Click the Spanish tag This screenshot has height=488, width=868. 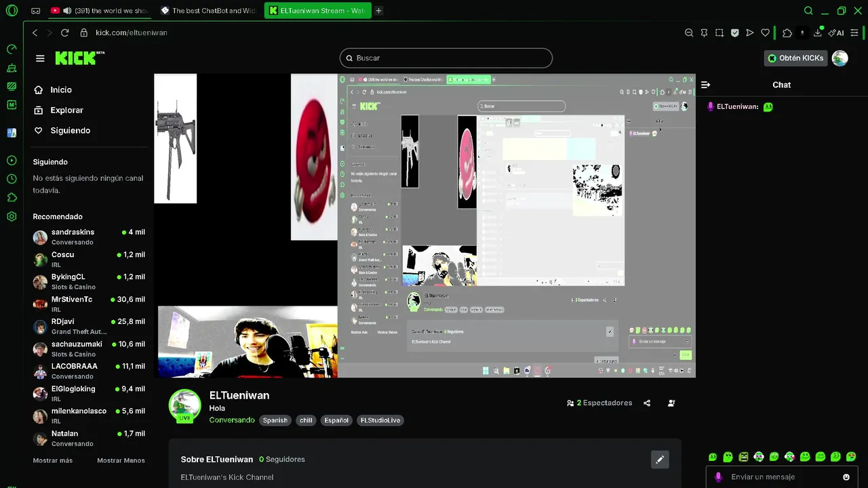(275, 420)
